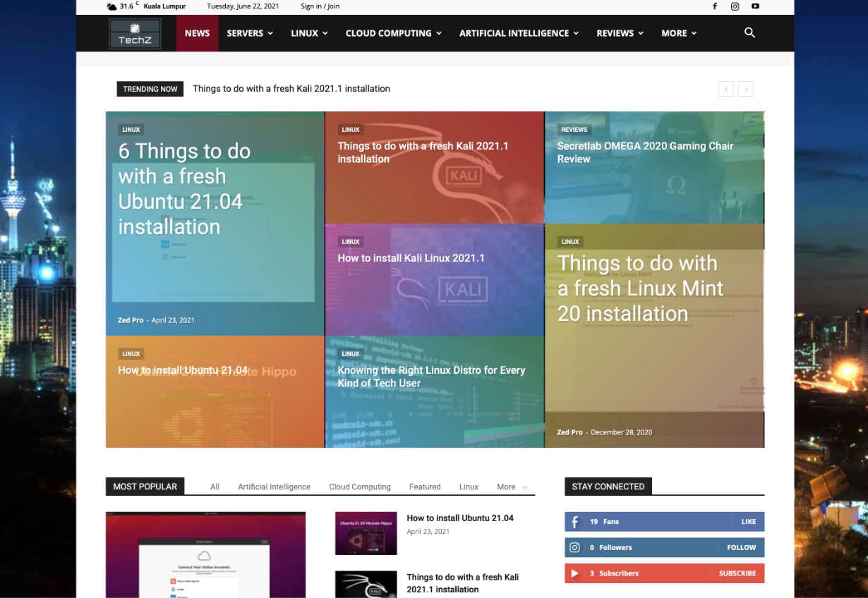Image resolution: width=868 pixels, height=598 pixels.
Task: Open How to install Kali Linux 2021.1
Action: point(411,258)
